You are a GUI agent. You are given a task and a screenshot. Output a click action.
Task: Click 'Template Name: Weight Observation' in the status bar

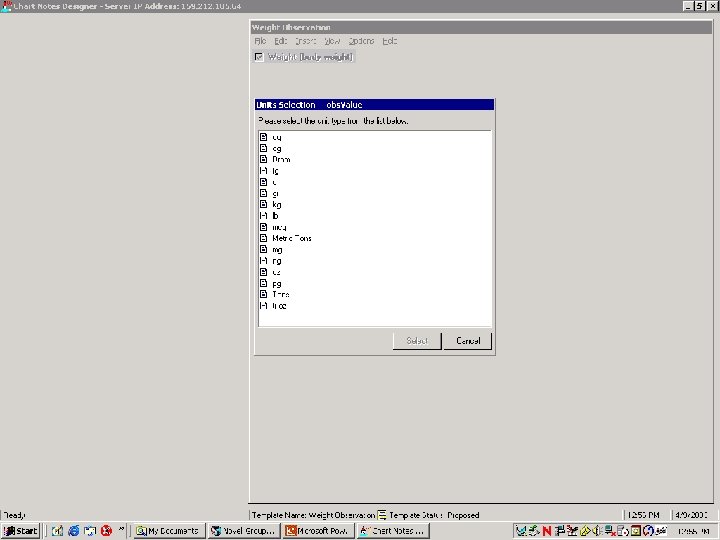coord(313,515)
